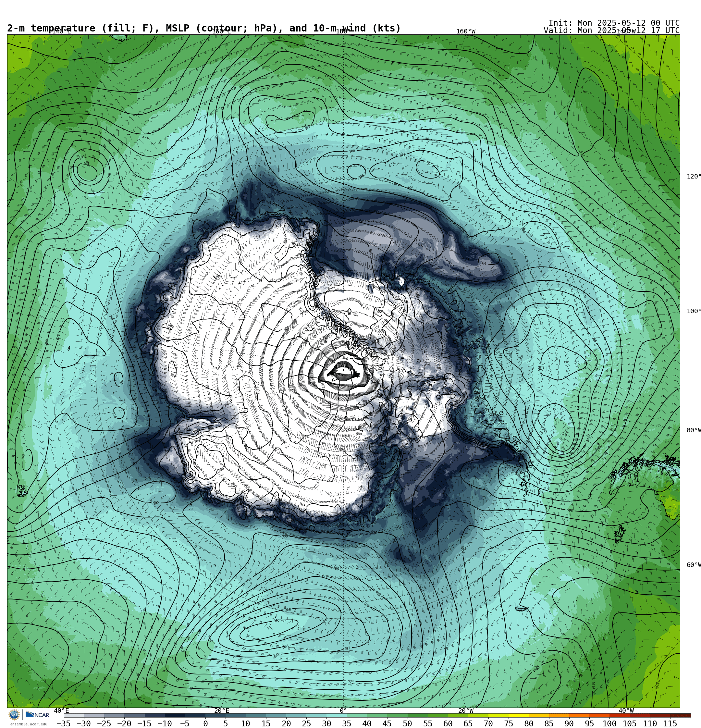
Task: Click the 'Valid: Mon 2025-05-12 17 UTC' text
Action: point(611,31)
